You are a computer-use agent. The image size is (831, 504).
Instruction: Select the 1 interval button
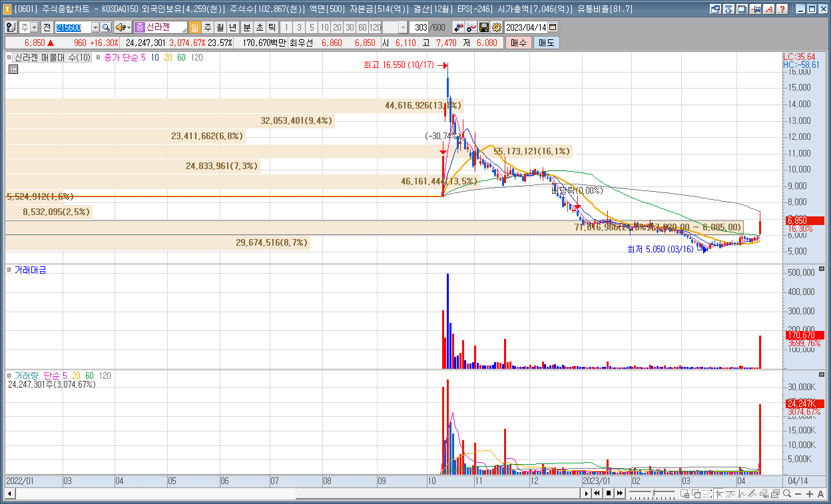286,27
